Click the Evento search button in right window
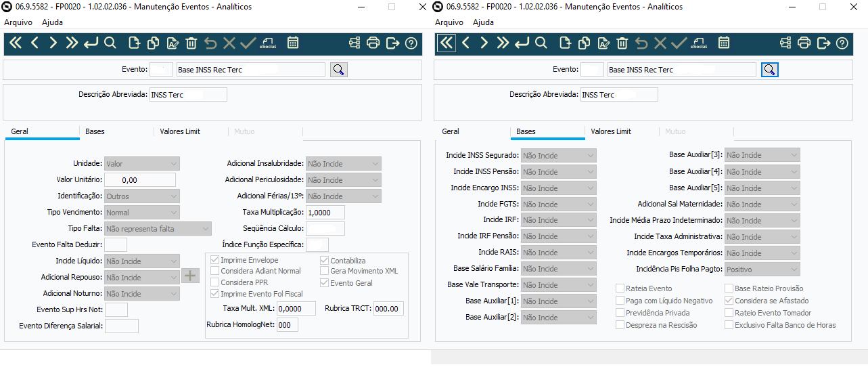 [x=769, y=69]
